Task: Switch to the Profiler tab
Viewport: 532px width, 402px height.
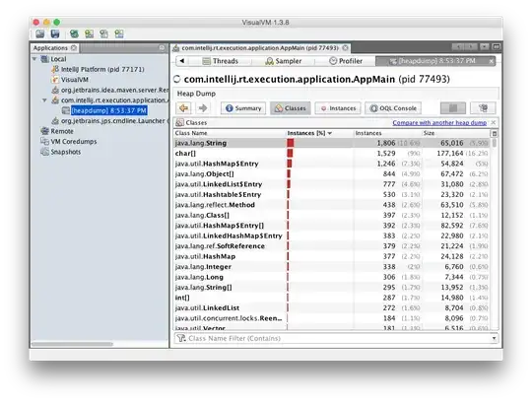Action: (346, 61)
